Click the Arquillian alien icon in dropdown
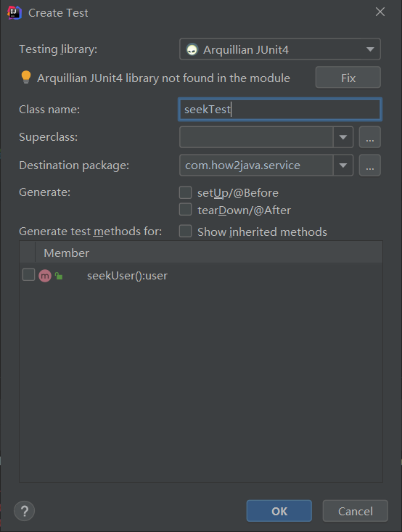The width and height of the screenshot is (402, 532). click(x=192, y=49)
